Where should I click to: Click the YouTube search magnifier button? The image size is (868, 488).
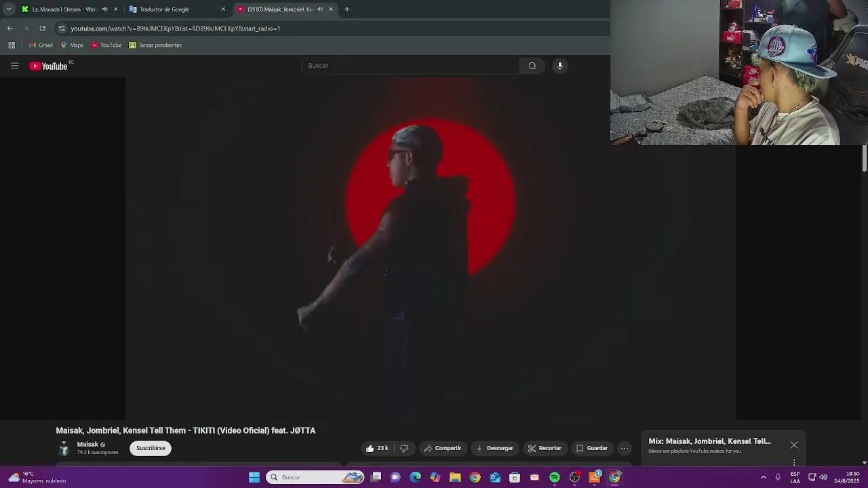click(532, 66)
